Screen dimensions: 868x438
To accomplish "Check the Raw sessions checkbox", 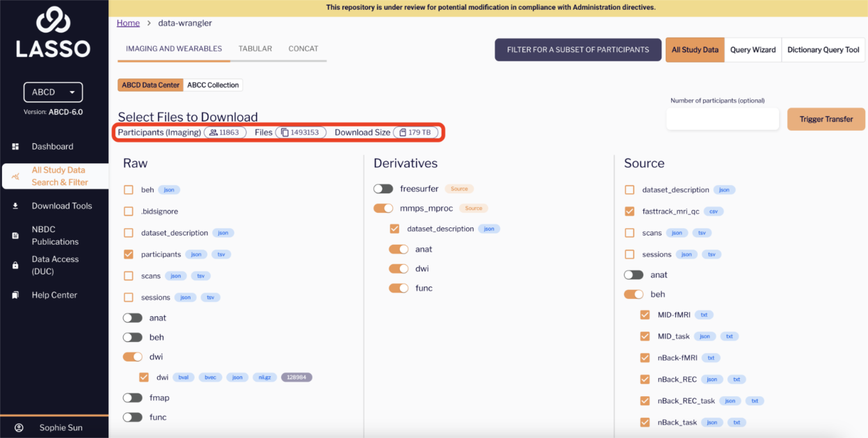I will 128,298.
